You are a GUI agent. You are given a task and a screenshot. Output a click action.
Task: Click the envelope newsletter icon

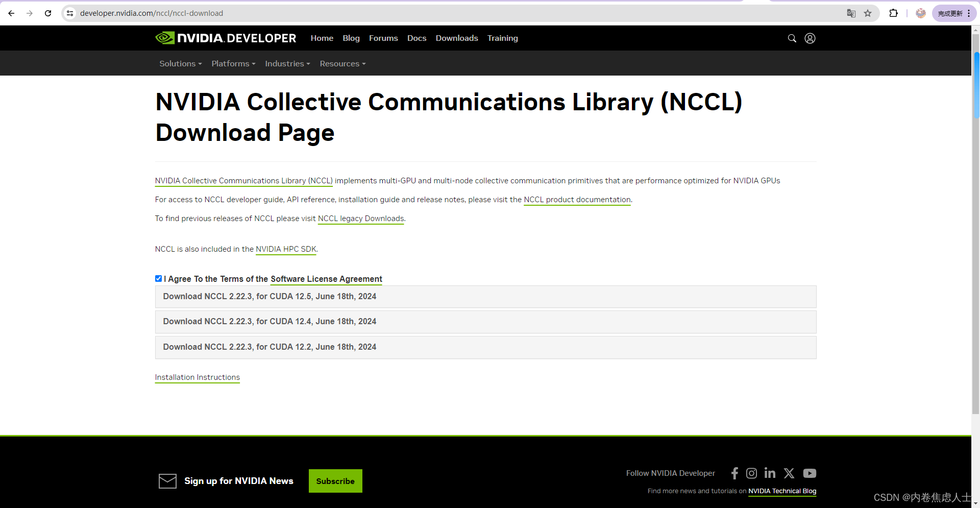167,481
